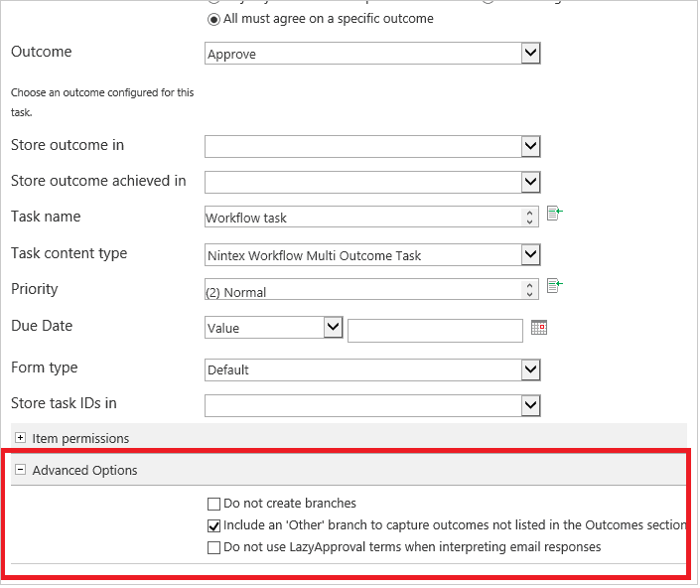The image size is (700, 588).
Task: Enable Do not use LazyApproval terms
Action: tap(213, 547)
